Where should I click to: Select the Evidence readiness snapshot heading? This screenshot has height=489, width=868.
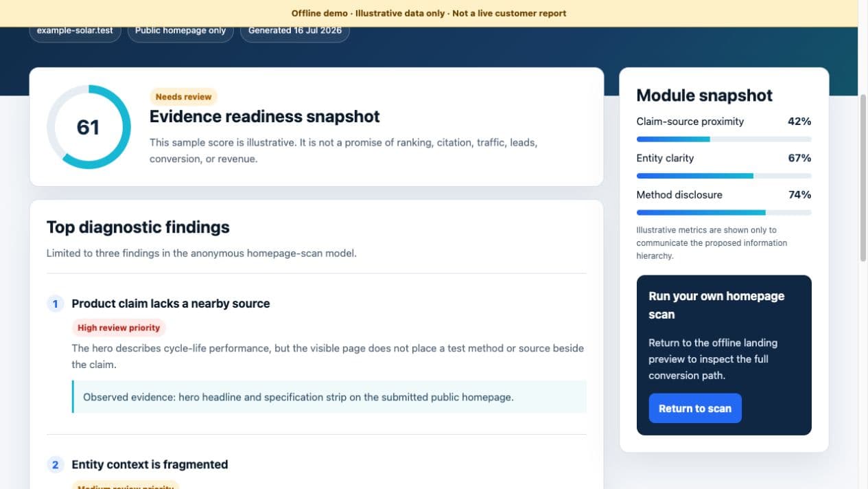pyautogui.click(x=265, y=117)
